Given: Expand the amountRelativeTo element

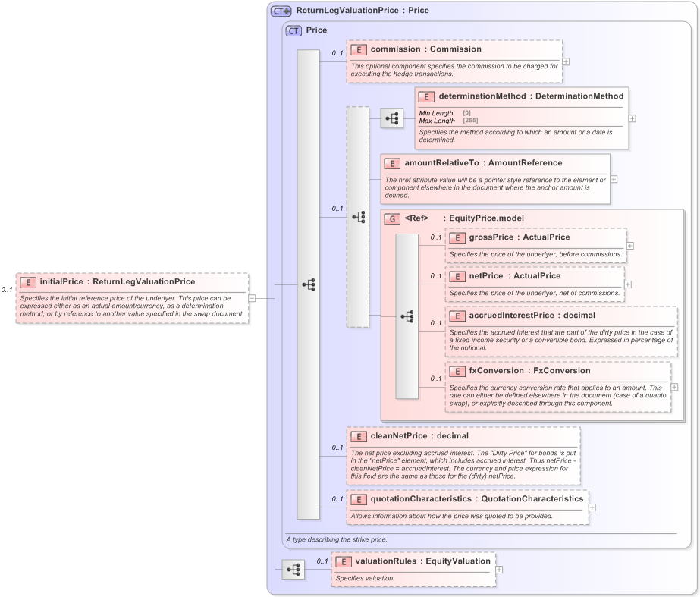Looking at the screenshot, I should pyautogui.click(x=614, y=179).
